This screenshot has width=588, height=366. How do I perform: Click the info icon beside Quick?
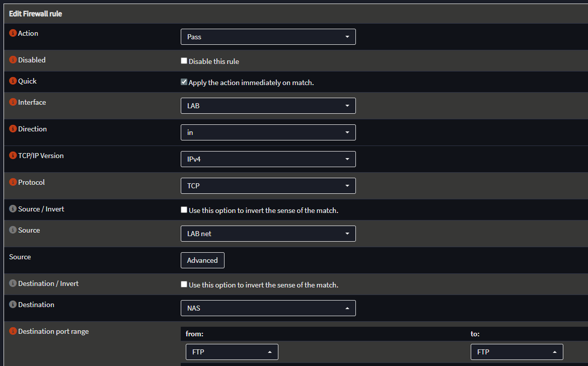(13, 81)
